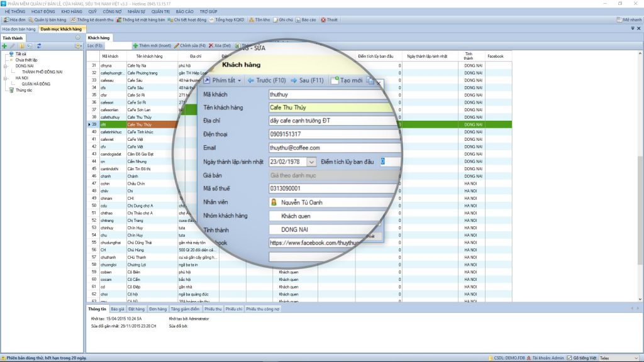Switch to the Báo giá tab
This screenshot has height=362, width=644.
pos(118,309)
